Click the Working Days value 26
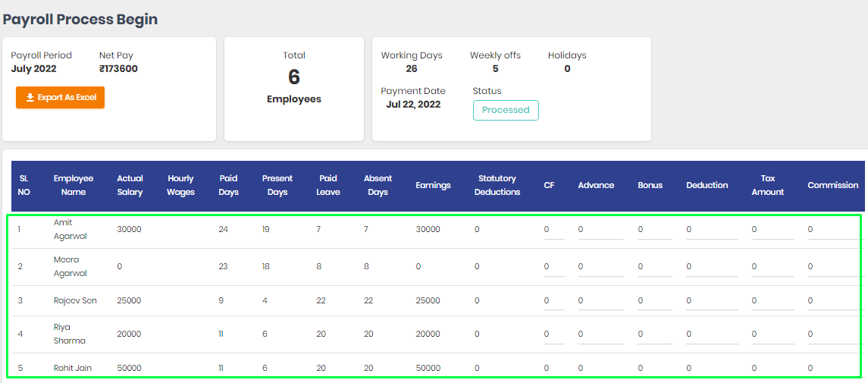The height and width of the screenshot is (383, 868). (412, 68)
